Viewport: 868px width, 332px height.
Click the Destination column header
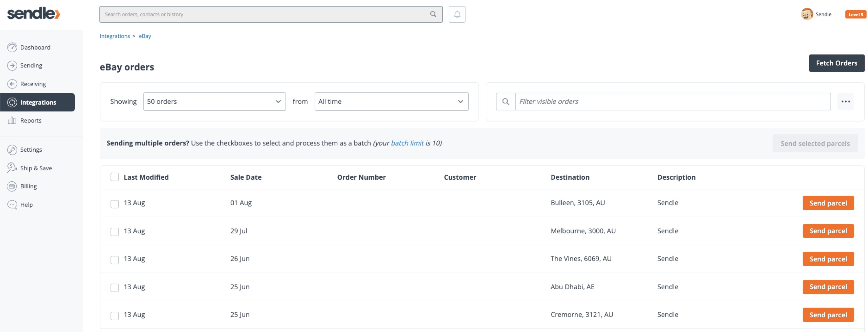pyautogui.click(x=570, y=177)
